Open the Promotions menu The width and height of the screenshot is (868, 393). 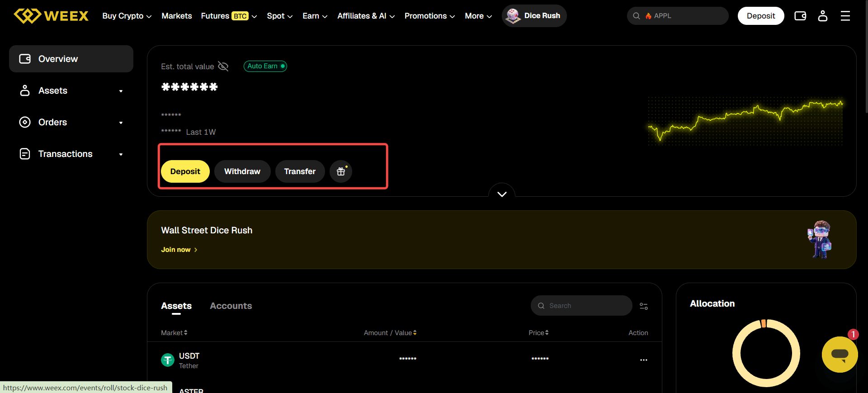point(430,16)
